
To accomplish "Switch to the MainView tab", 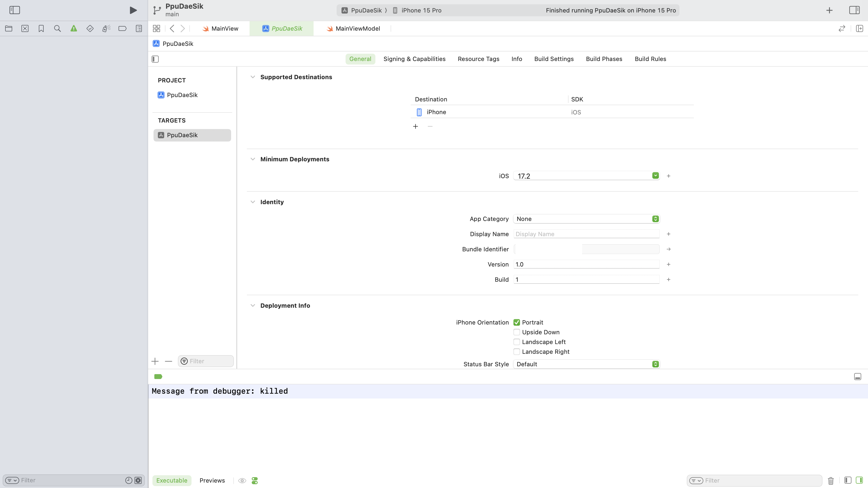I will click(220, 29).
